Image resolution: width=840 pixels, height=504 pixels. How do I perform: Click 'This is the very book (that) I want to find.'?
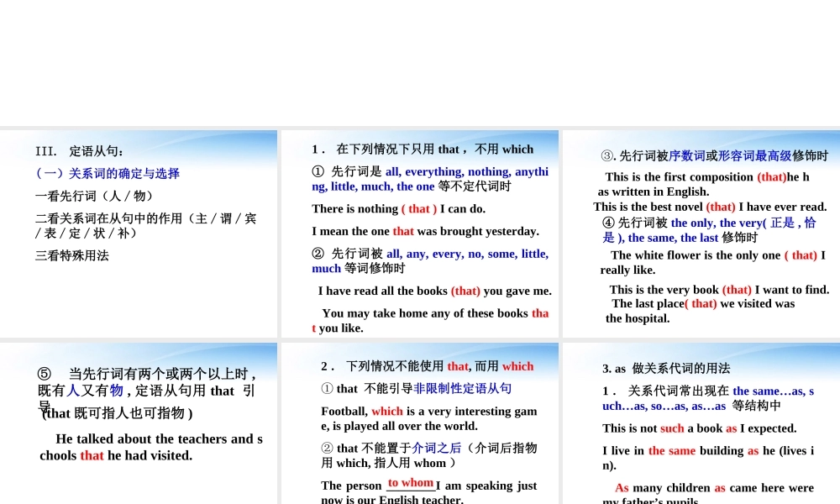[719, 290]
